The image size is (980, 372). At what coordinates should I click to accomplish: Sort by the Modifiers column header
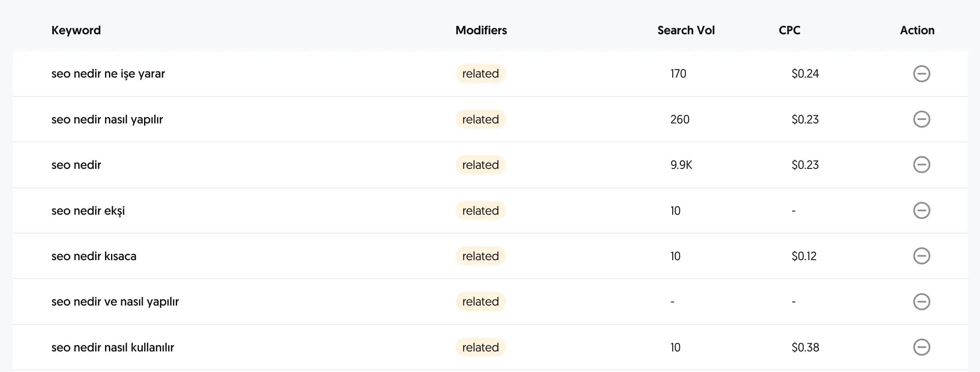point(481,30)
